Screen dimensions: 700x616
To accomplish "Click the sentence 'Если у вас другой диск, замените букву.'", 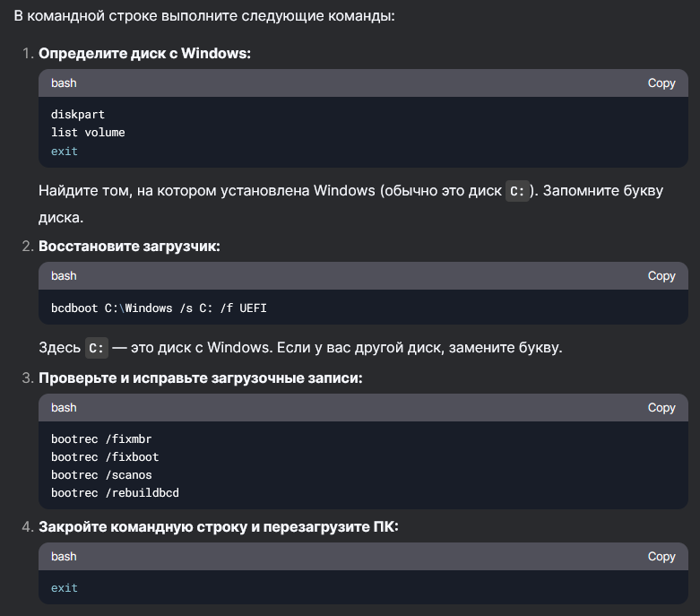I will coord(419,348).
